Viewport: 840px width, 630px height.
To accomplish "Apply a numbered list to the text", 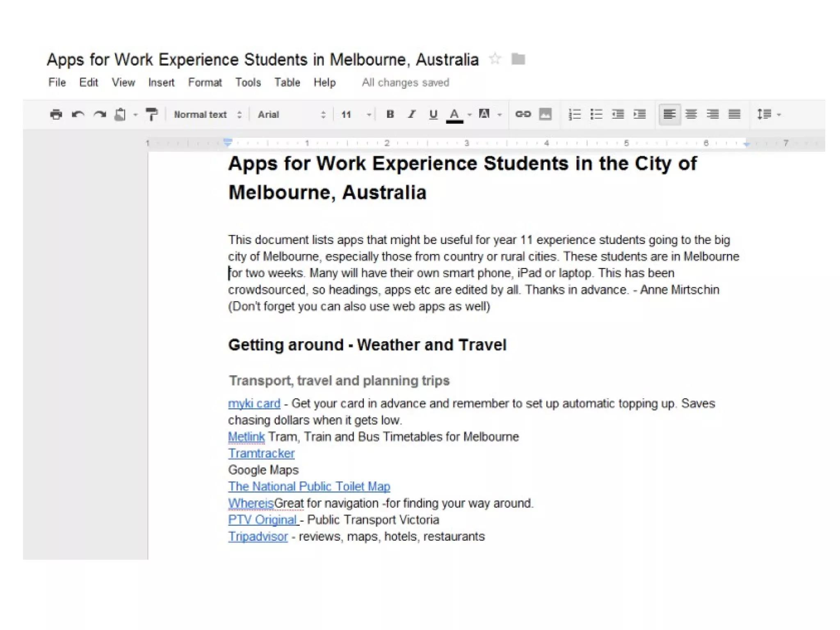I will pos(574,114).
